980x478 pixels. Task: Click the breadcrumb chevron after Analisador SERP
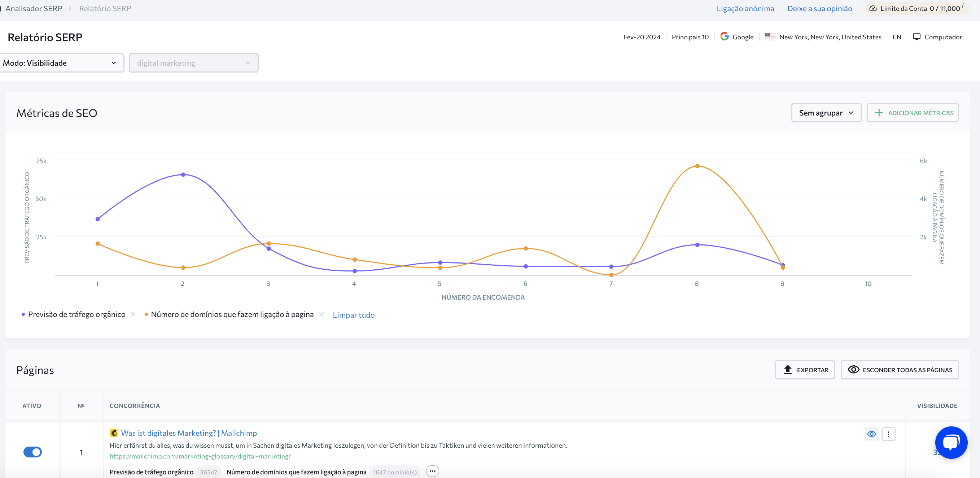click(70, 8)
